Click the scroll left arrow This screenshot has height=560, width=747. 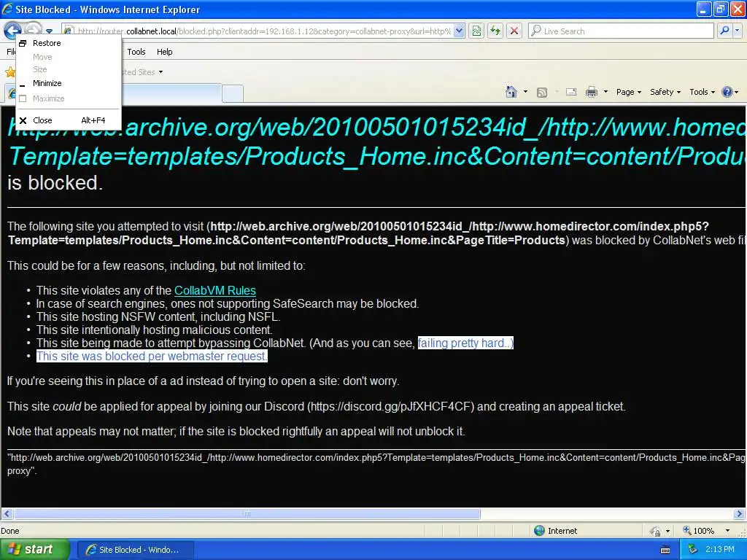coord(6,514)
